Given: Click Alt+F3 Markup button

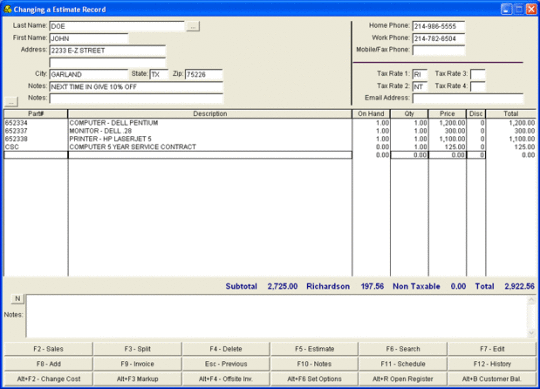Looking at the screenshot, I should click(137, 379).
